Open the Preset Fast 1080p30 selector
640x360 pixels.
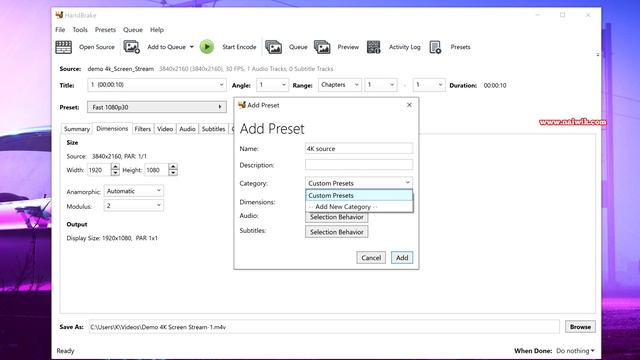coord(157,107)
